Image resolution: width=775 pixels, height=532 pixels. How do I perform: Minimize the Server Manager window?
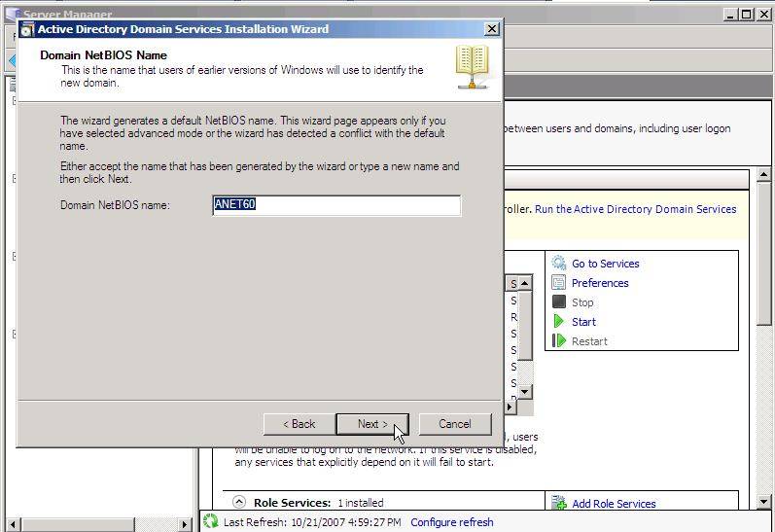click(730, 15)
